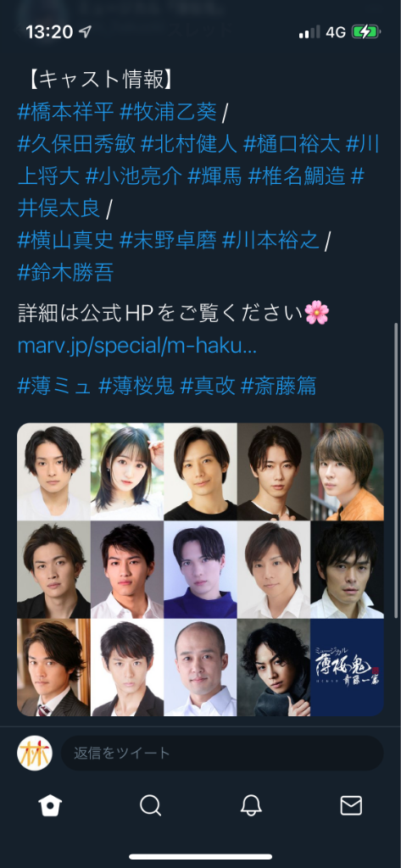Open hashtag #橋本祥平
The width and height of the screenshot is (401, 868).
66,113
